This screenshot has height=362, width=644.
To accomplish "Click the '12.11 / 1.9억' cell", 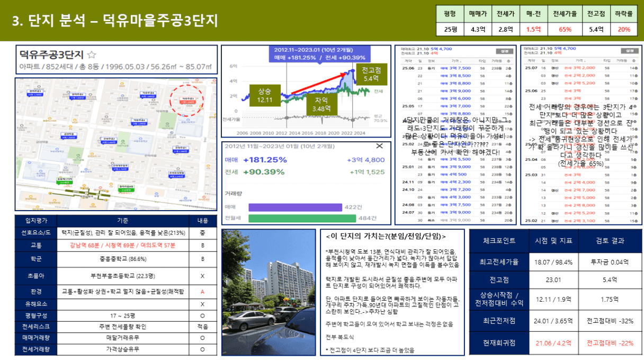I will coord(554,299).
